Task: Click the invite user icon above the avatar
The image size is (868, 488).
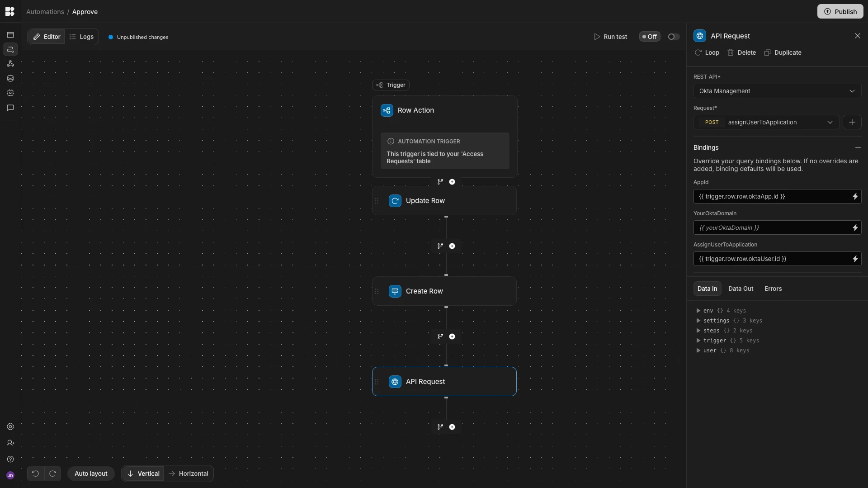Action: [x=10, y=443]
